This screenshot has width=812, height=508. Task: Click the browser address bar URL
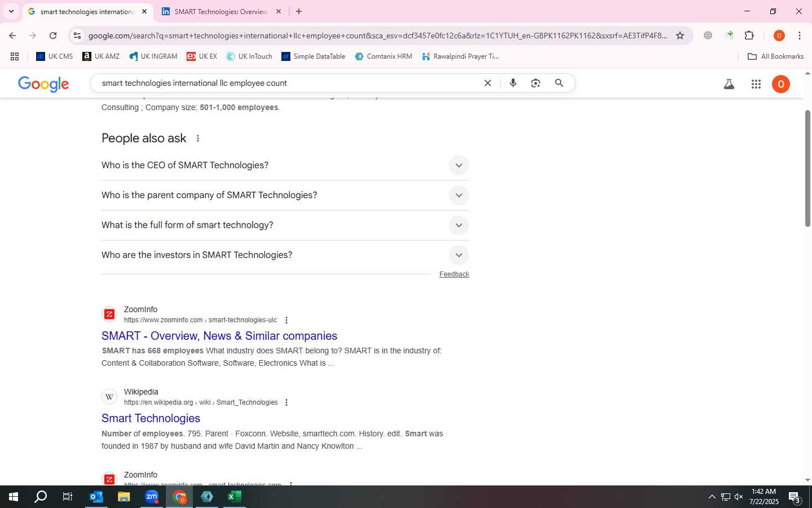click(378, 36)
